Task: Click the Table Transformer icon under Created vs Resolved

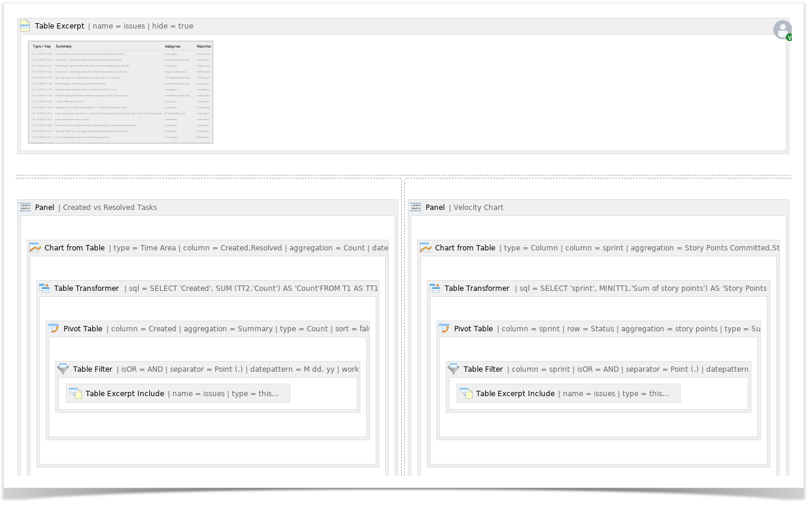Action: pyautogui.click(x=45, y=288)
